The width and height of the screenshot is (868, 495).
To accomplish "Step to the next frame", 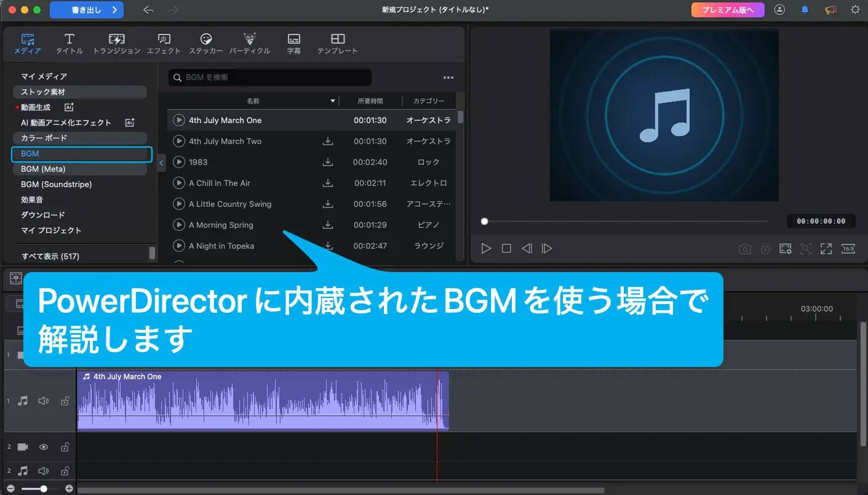I will point(547,249).
